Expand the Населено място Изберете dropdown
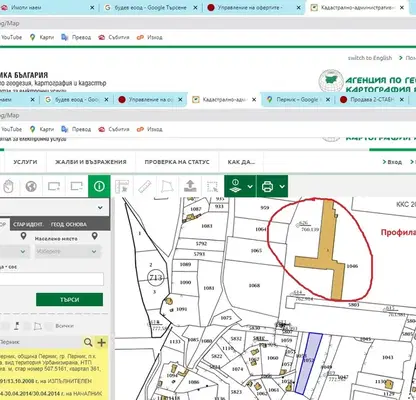416x400 pixels. [x=68, y=251]
